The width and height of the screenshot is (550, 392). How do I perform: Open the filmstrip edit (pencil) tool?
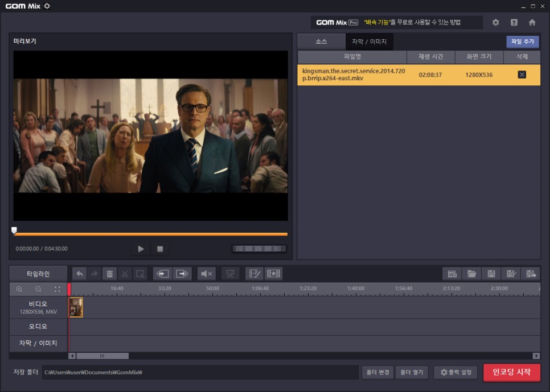pos(255,274)
